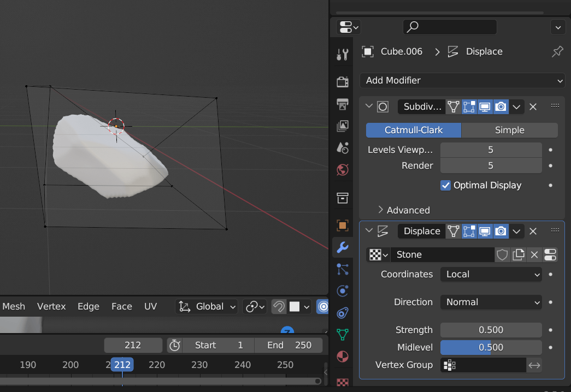Open Subdivision modifier extra options arrow
571x392 pixels.
pyautogui.click(x=516, y=106)
